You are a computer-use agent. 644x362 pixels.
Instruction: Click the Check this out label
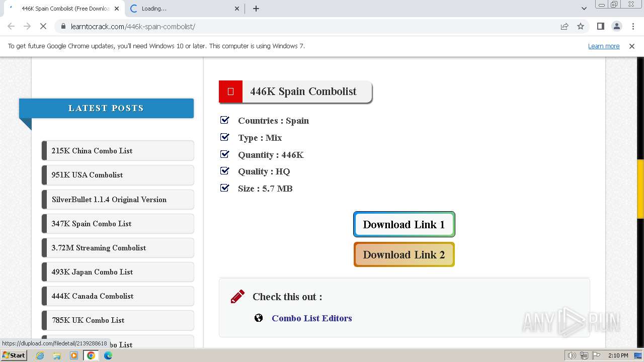tap(287, 297)
